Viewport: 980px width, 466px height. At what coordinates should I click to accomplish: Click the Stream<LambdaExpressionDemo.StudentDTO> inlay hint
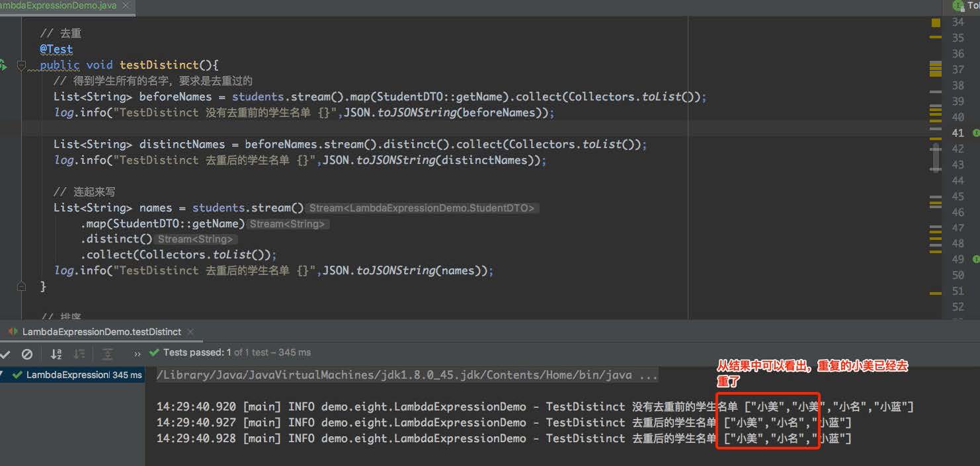422,208
